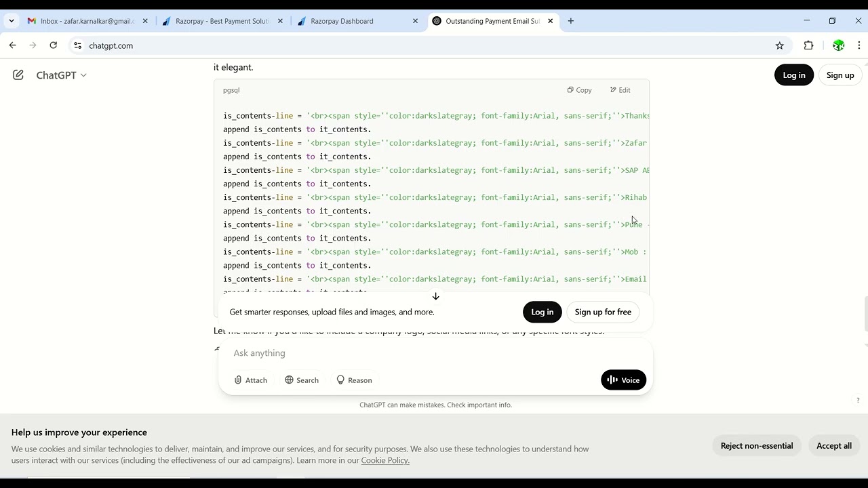Go forward to the next page
This screenshot has height=488, width=868.
[x=33, y=45]
